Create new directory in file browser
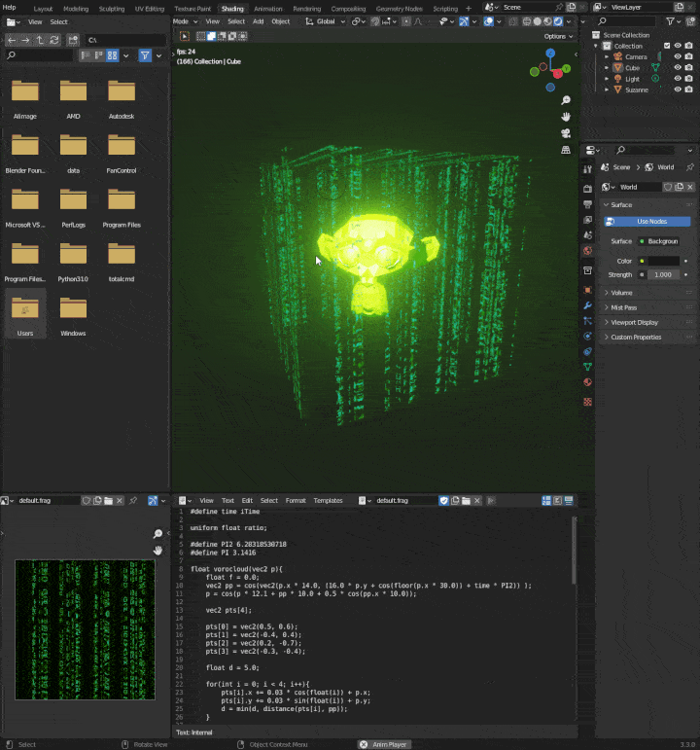This screenshot has width=700, height=750. [73, 40]
